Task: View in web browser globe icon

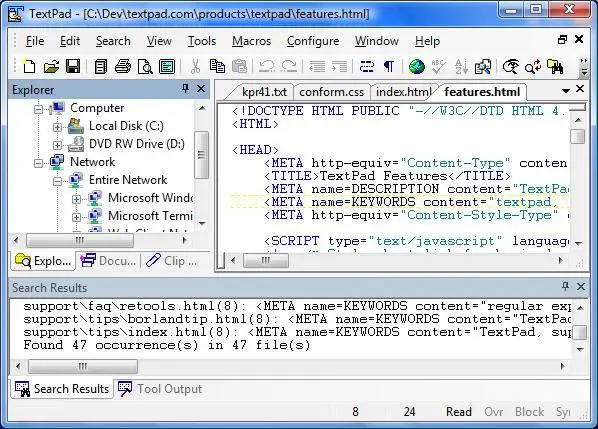Action: tap(416, 66)
